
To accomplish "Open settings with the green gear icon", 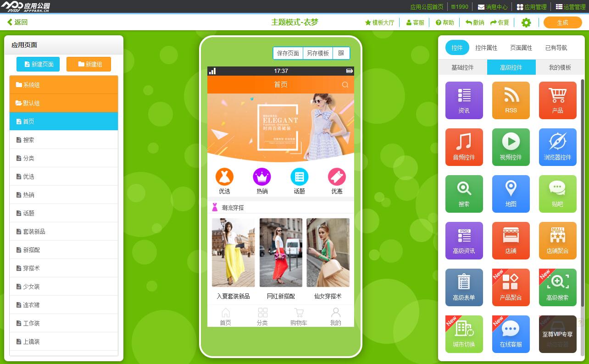I will click(x=526, y=22).
